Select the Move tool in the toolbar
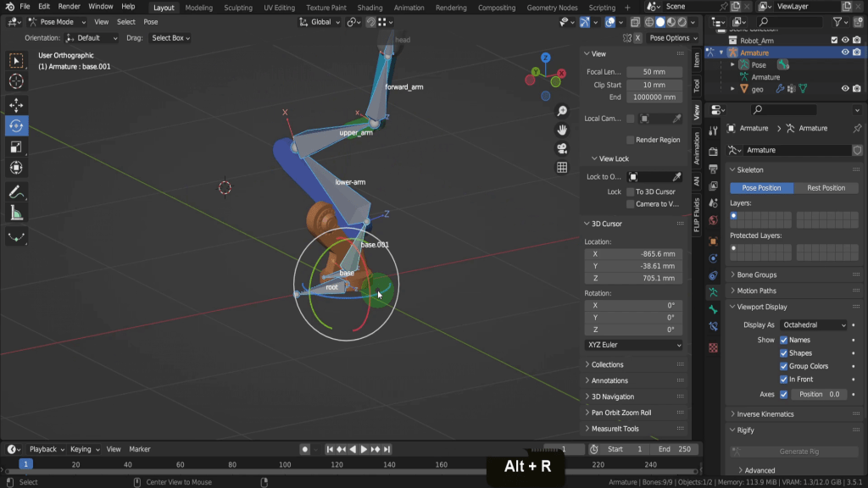The height and width of the screenshot is (488, 868). (x=16, y=105)
